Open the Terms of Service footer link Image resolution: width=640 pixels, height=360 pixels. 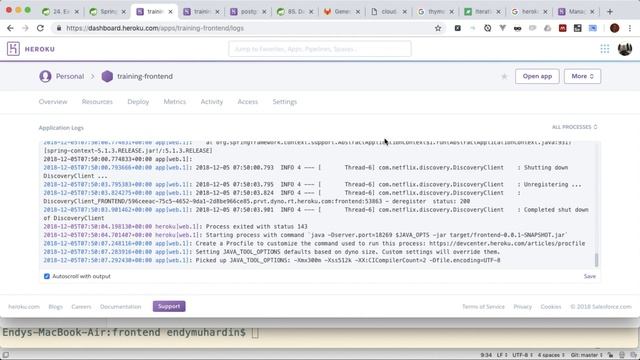point(483,307)
